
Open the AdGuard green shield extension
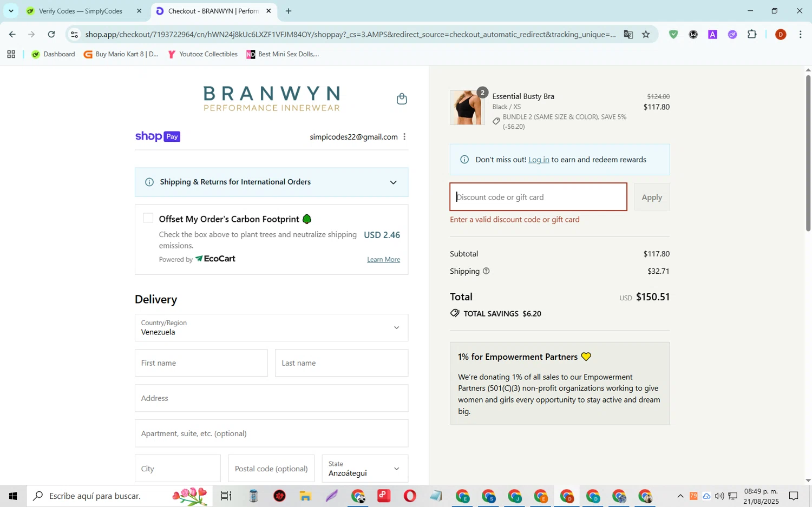(x=673, y=35)
